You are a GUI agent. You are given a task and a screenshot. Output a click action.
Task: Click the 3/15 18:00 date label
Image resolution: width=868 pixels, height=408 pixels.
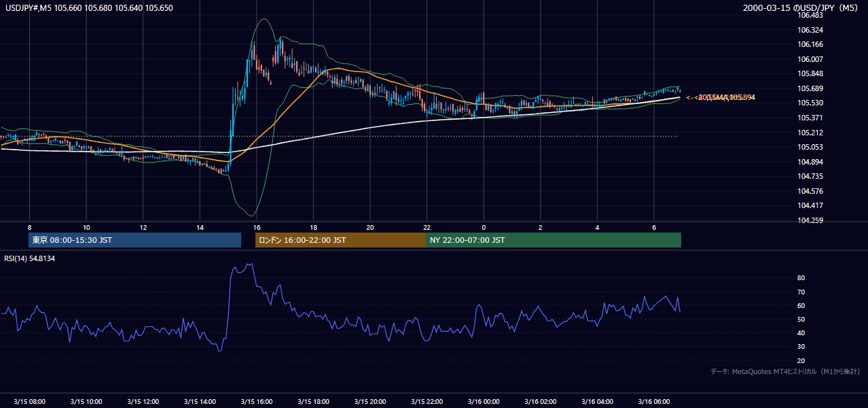(313, 402)
